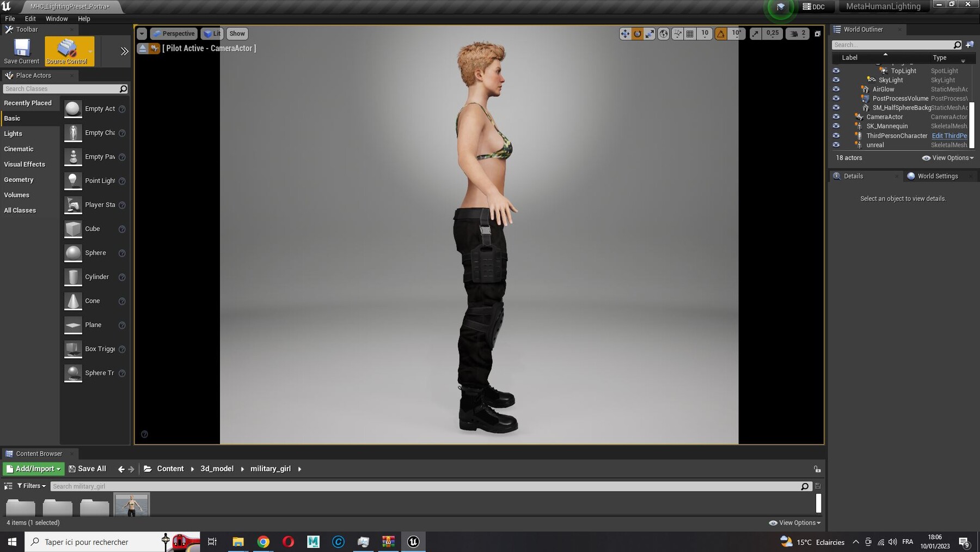Screen dimensions: 980x552
Task: Expand the toolbar overflow chevron
Action: [x=124, y=51]
